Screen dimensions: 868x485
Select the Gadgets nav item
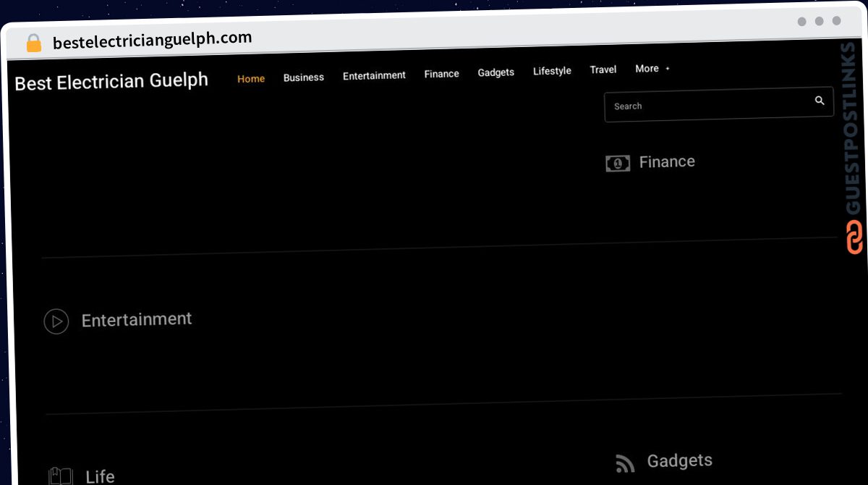click(x=495, y=72)
